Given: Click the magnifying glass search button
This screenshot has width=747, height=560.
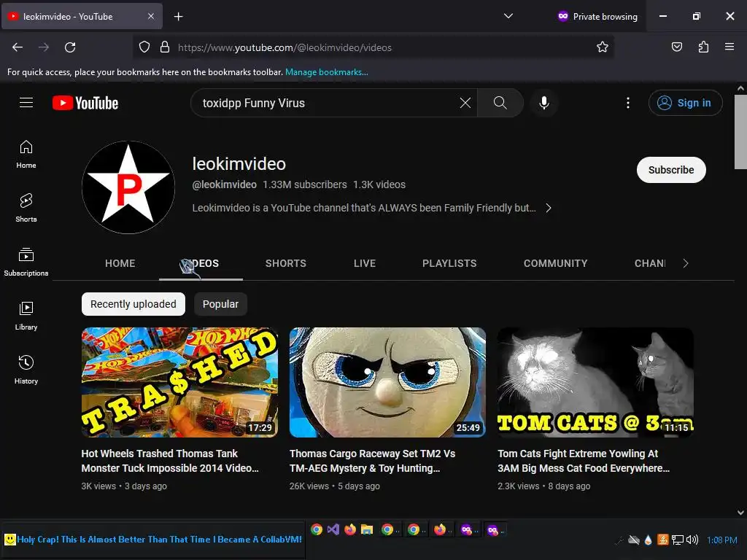Looking at the screenshot, I should pos(500,103).
